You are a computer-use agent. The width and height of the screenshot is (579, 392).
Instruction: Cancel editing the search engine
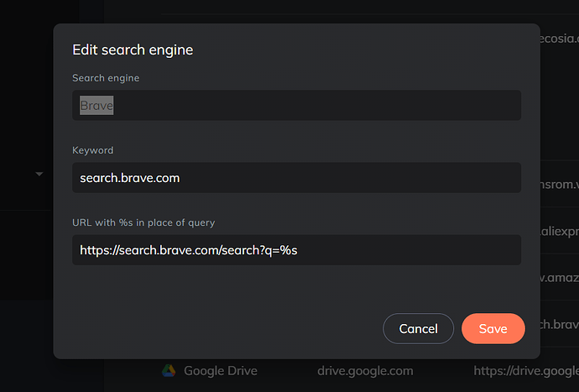point(418,329)
